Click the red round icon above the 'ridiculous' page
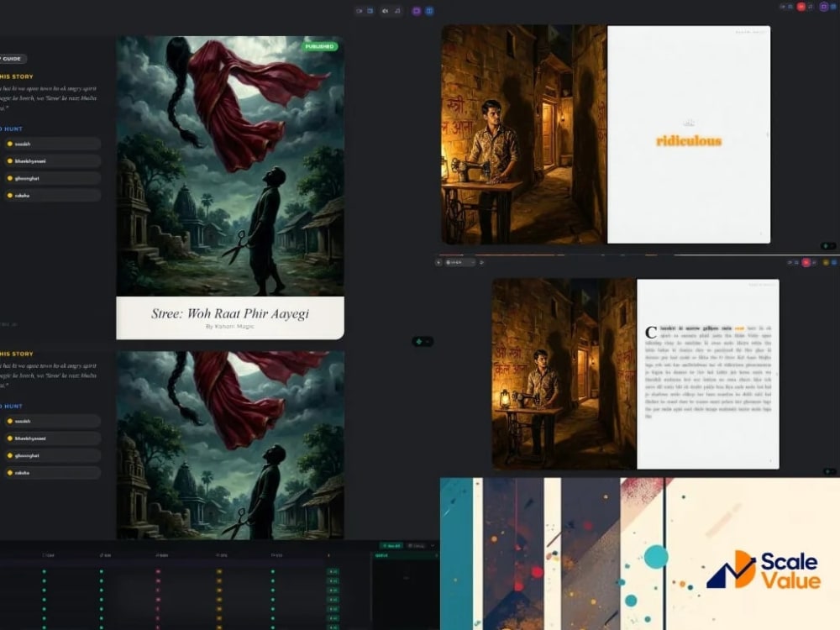This screenshot has height=630, width=840. point(801,7)
